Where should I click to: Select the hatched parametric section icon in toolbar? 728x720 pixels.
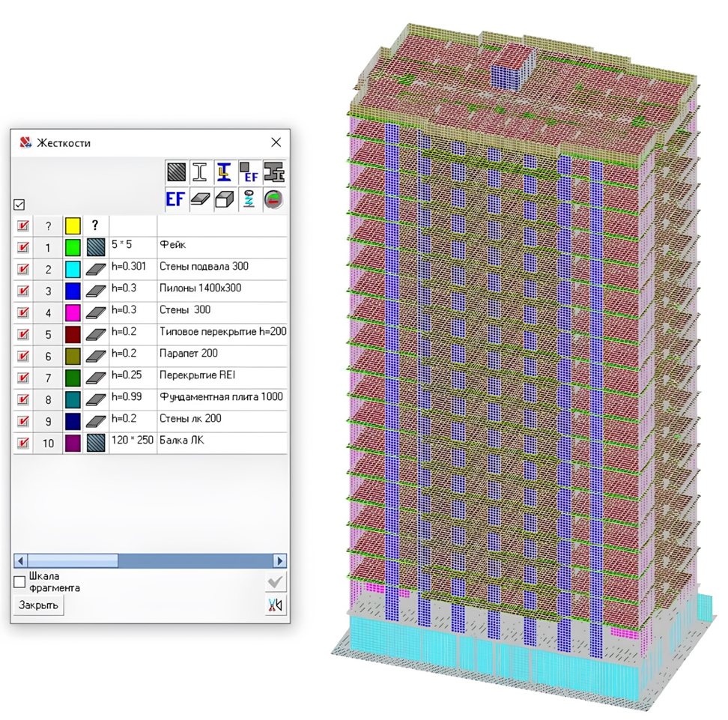pyautogui.click(x=176, y=172)
